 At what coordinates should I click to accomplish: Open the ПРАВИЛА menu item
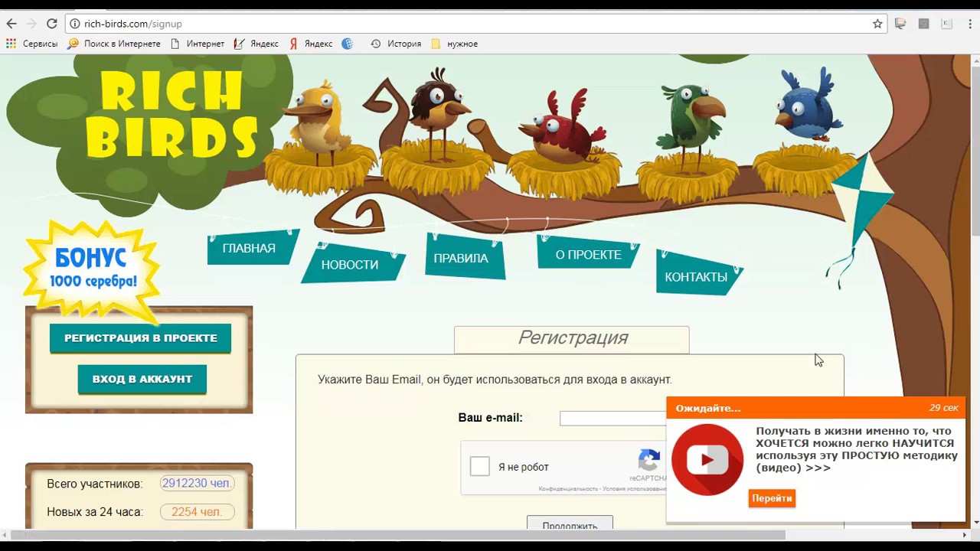coord(461,258)
